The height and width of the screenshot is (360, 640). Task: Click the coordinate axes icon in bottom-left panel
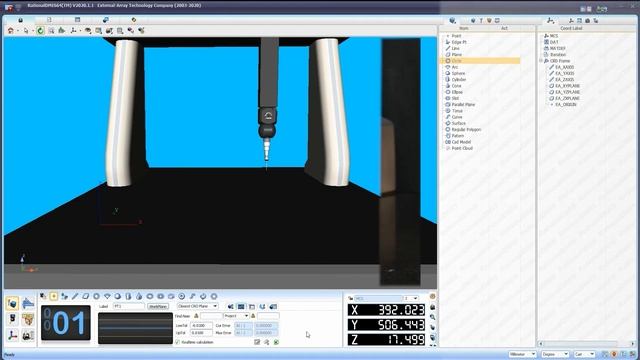click(x=12, y=335)
